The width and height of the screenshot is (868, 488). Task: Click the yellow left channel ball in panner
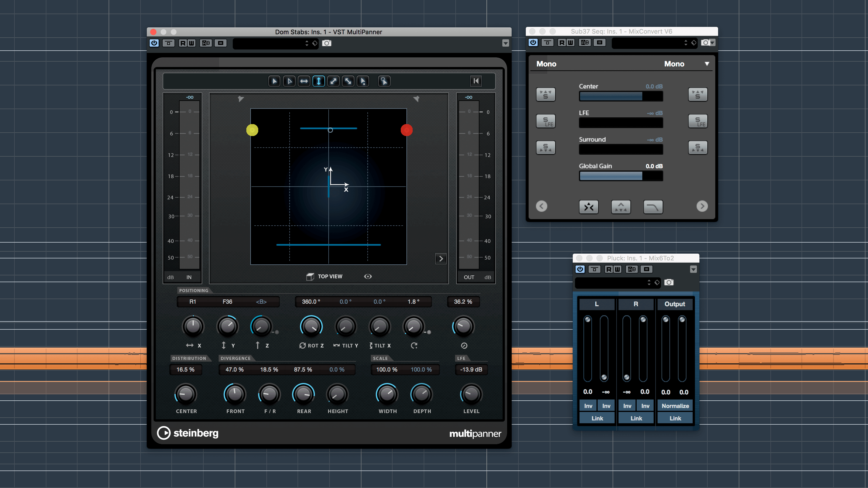click(x=252, y=130)
